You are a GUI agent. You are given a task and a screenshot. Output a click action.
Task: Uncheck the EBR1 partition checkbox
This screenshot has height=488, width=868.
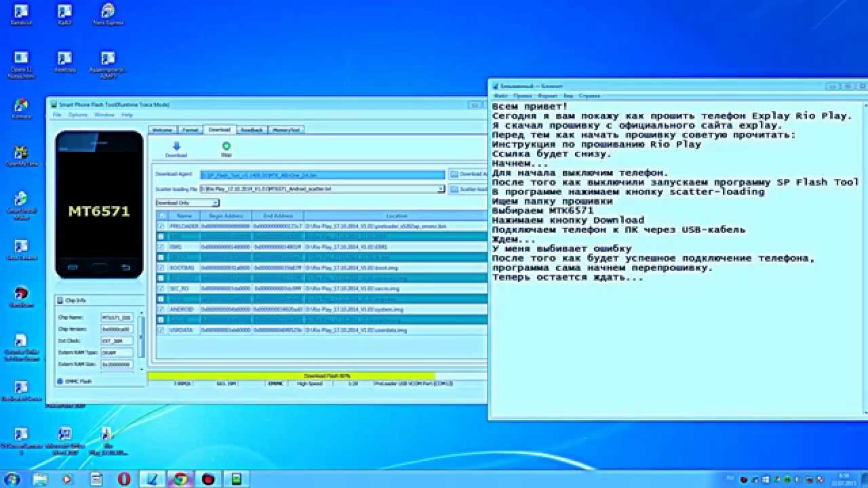[x=161, y=247]
